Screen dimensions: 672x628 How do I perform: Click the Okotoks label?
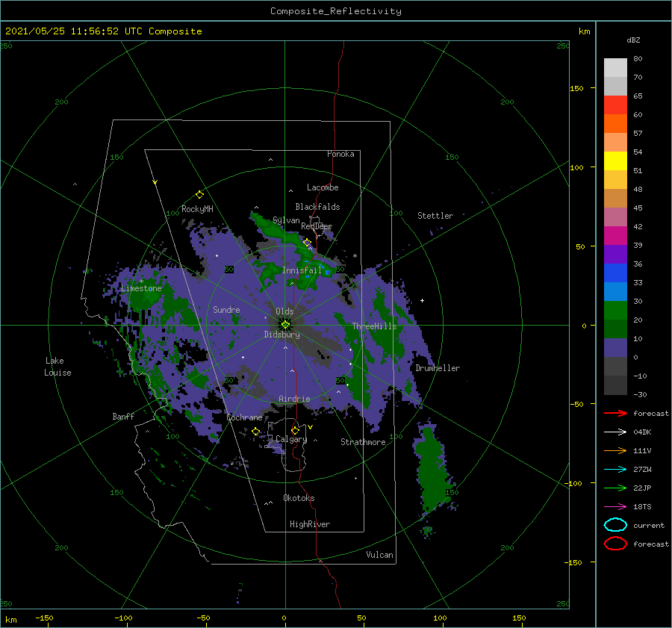click(299, 498)
